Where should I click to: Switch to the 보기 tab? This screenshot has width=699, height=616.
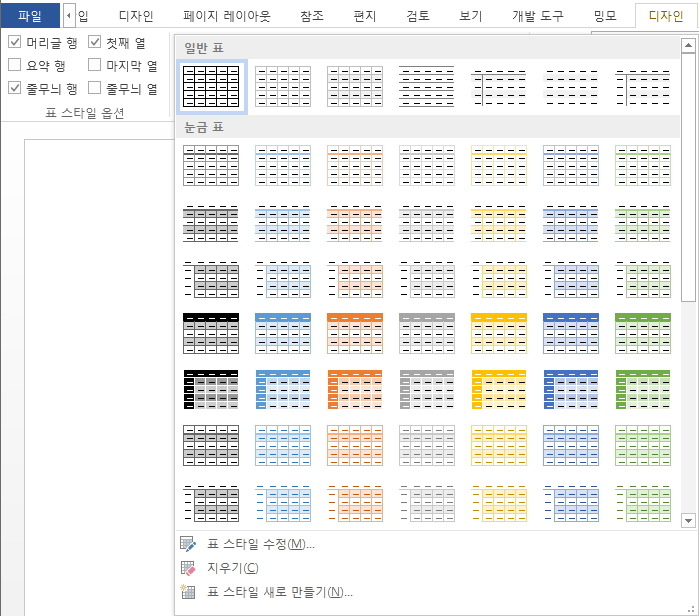click(x=471, y=16)
